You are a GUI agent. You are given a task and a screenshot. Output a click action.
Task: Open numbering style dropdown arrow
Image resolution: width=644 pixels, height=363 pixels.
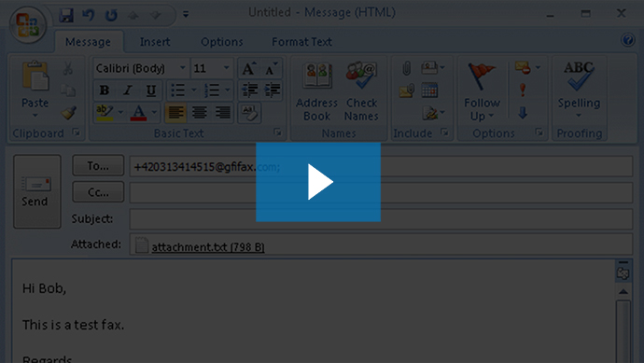click(x=227, y=91)
